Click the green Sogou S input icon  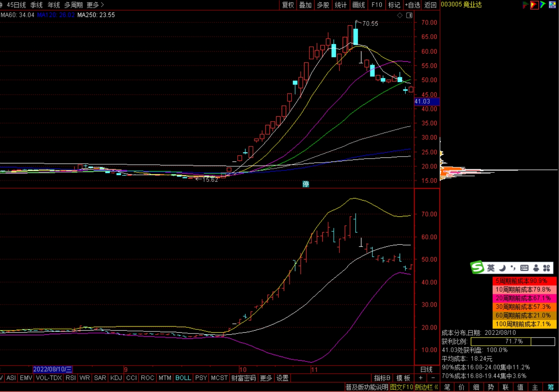coord(477,268)
